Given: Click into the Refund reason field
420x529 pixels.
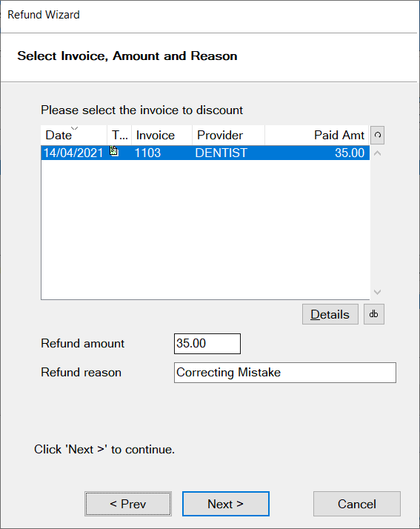Looking at the screenshot, I should click(x=285, y=373).
